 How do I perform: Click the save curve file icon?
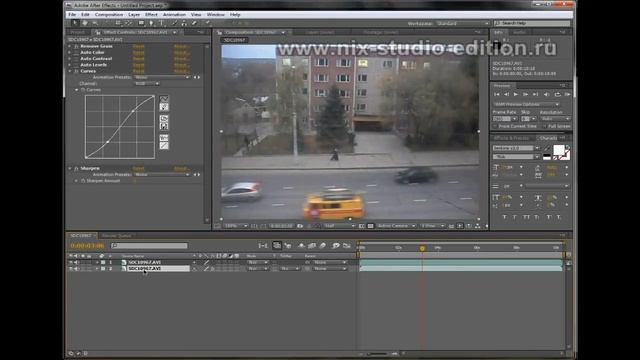pyautogui.click(x=164, y=126)
